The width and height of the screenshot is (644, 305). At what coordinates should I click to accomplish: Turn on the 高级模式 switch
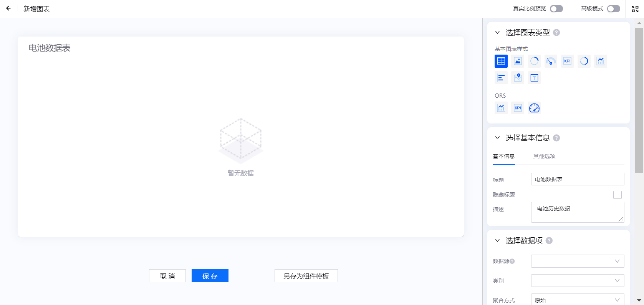click(613, 9)
